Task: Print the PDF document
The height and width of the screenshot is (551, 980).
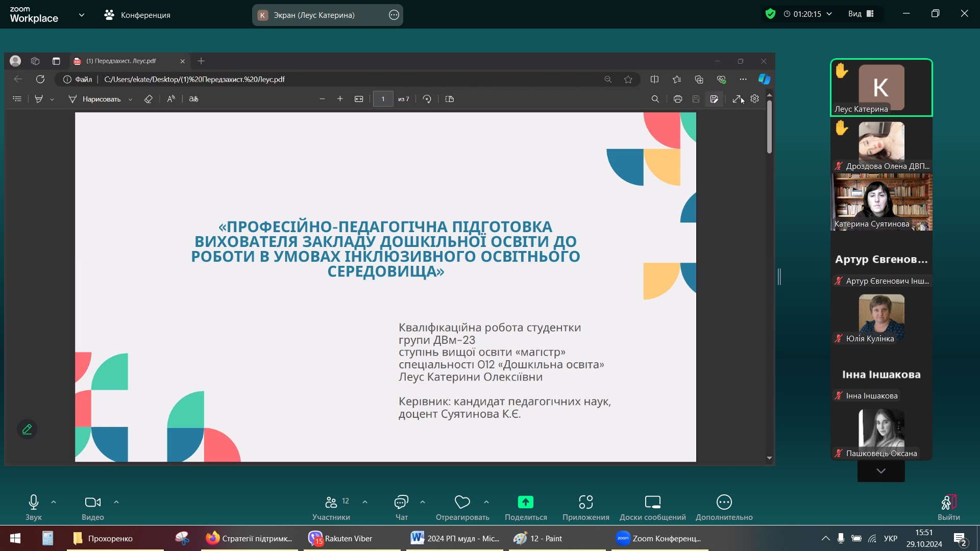Action: (x=678, y=99)
